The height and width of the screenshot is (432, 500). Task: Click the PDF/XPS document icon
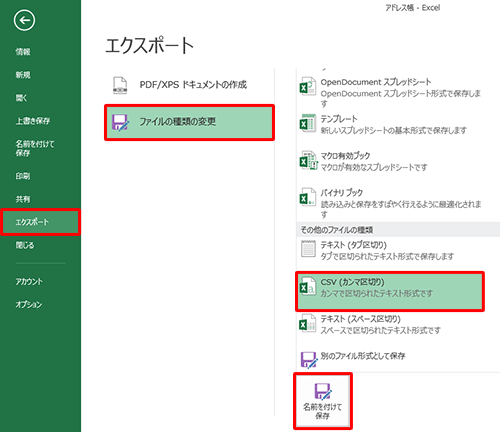[x=120, y=85]
